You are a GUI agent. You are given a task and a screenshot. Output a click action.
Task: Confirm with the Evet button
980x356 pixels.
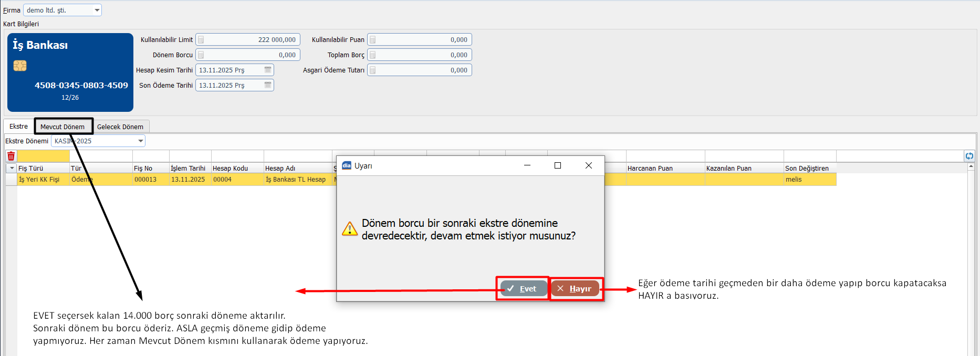[x=523, y=289]
